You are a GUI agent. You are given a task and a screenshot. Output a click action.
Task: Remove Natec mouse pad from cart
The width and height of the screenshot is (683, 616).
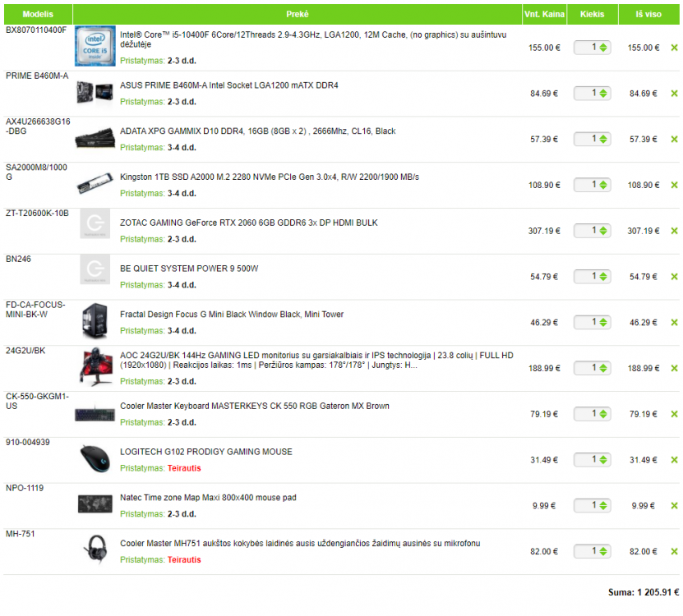click(674, 506)
